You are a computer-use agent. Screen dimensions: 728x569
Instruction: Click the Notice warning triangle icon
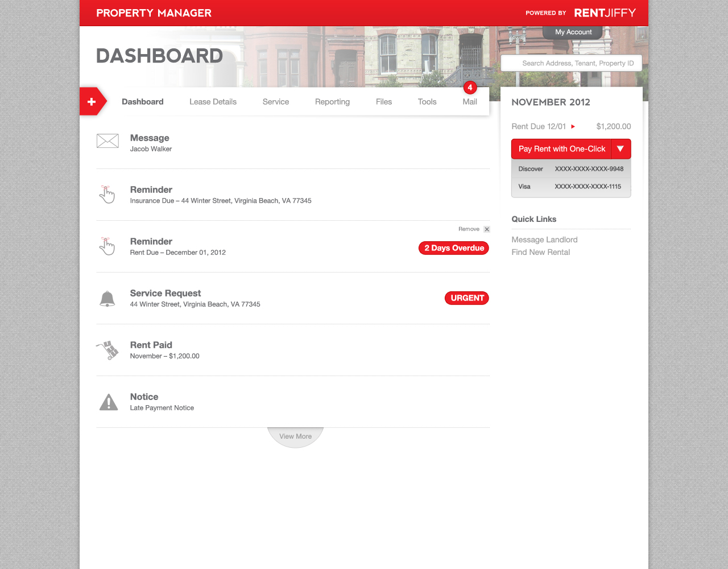coord(108,401)
